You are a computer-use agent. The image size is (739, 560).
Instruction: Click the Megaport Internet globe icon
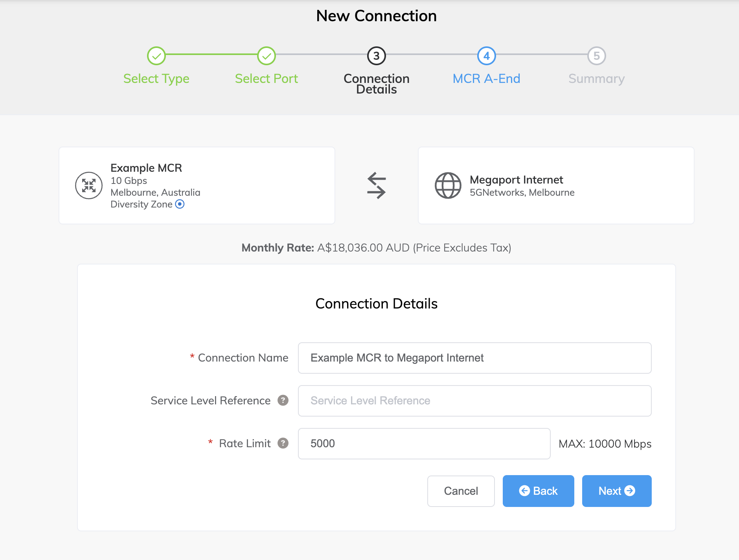pyautogui.click(x=448, y=185)
